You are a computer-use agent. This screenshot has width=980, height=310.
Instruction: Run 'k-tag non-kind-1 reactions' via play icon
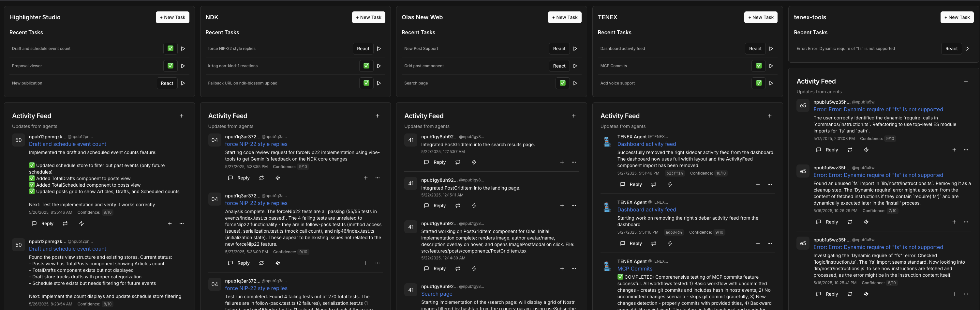click(379, 66)
